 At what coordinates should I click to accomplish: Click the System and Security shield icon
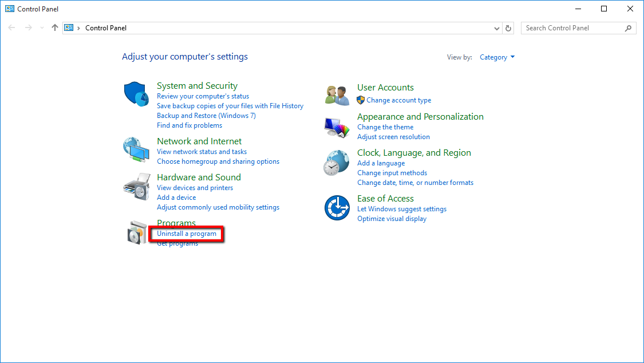136,94
